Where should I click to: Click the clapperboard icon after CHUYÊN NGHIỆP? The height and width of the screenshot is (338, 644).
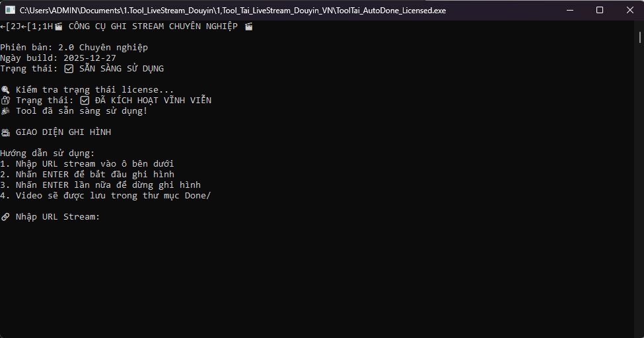(x=249, y=26)
